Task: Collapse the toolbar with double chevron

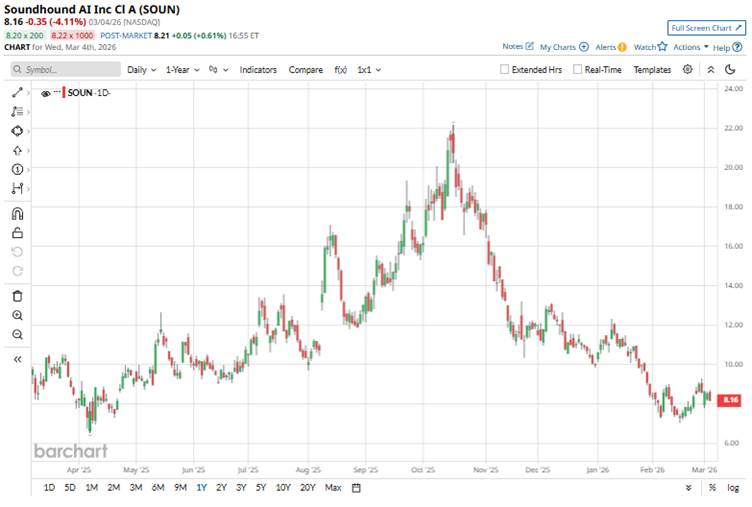Action: (711, 70)
